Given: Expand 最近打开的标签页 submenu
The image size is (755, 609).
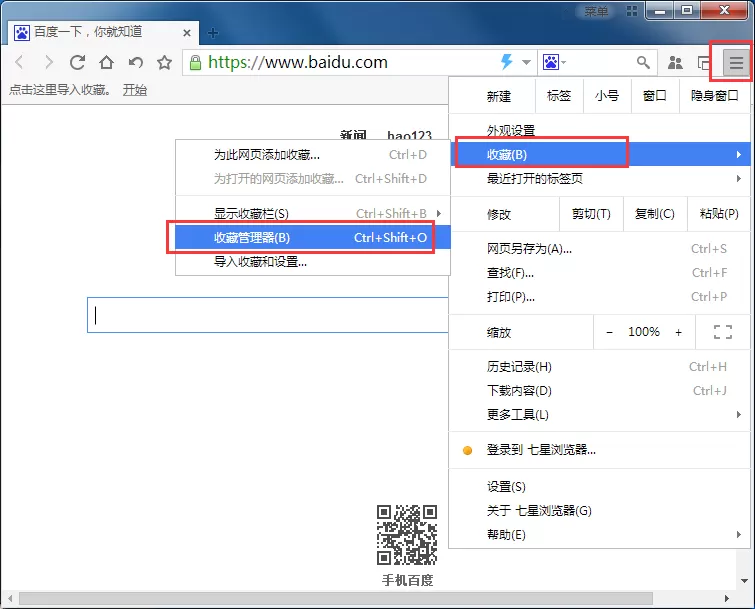Looking at the screenshot, I should [599, 179].
